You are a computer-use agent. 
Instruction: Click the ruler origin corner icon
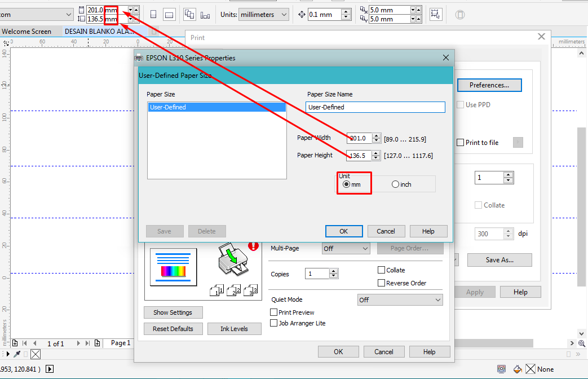[6, 43]
